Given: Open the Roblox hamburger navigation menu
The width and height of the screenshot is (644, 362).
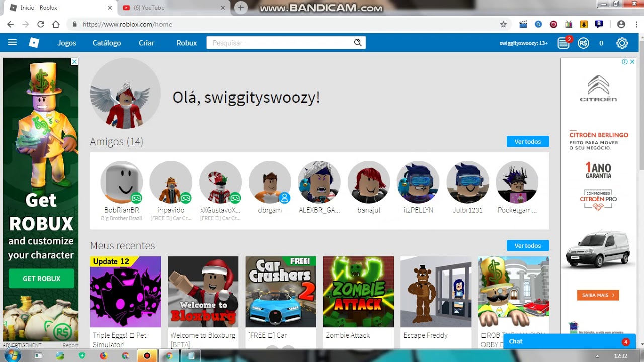Looking at the screenshot, I should tap(12, 43).
